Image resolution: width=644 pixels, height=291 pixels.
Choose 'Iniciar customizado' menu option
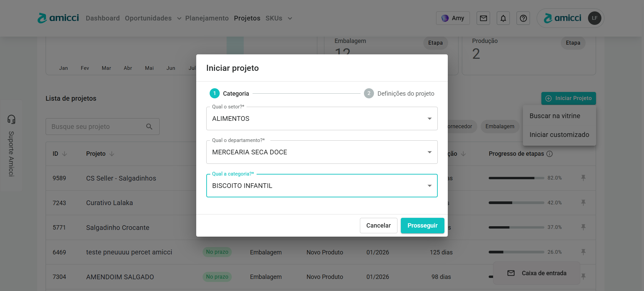[x=559, y=135]
